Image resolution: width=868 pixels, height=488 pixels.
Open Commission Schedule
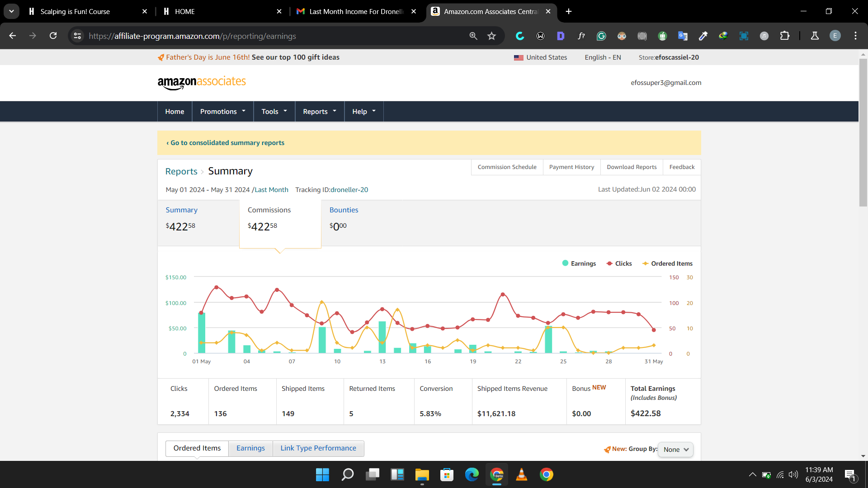(507, 167)
